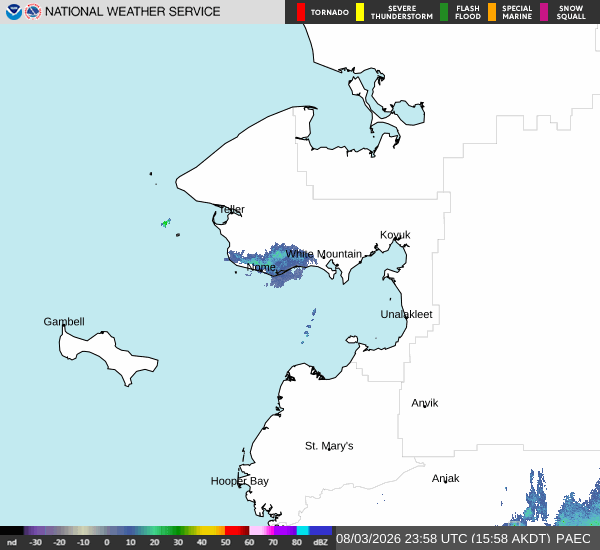Click the magenta Snow Squall swatch
Image resolution: width=600 pixels, height=550 pixels.
pos(544,12)
